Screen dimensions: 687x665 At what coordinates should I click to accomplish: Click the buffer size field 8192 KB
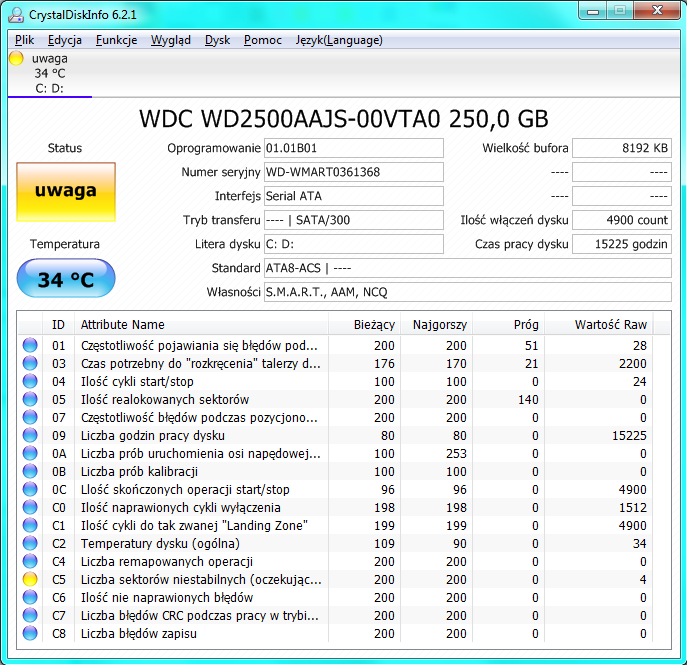[622, 148]
